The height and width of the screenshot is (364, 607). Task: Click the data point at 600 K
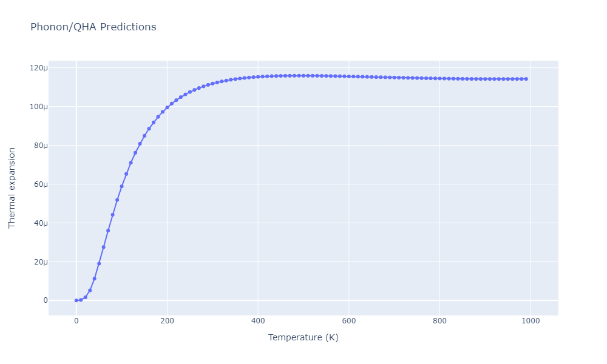pos(349,76)
